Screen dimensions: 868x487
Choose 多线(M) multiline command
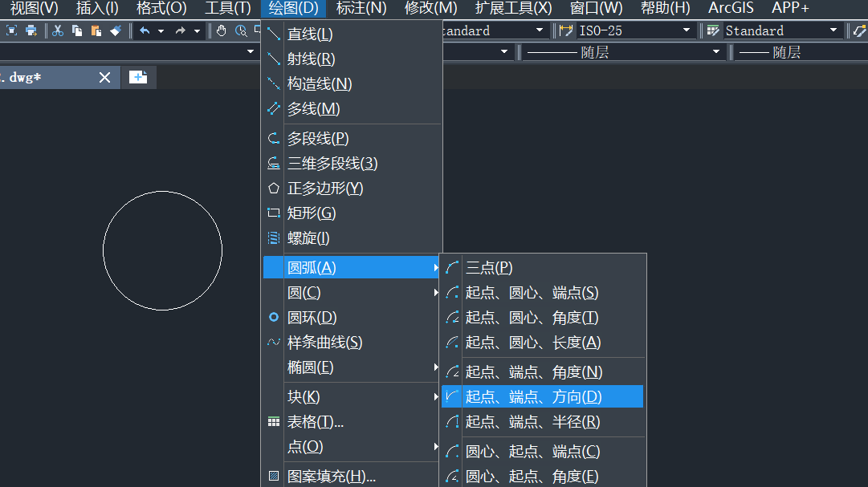pos(352,109)
